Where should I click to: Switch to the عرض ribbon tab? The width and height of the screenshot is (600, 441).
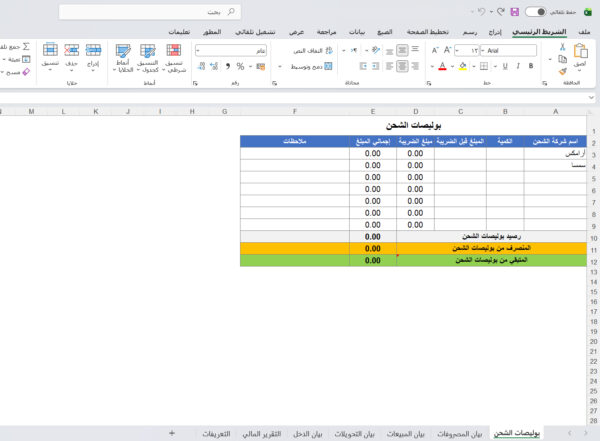296,32
